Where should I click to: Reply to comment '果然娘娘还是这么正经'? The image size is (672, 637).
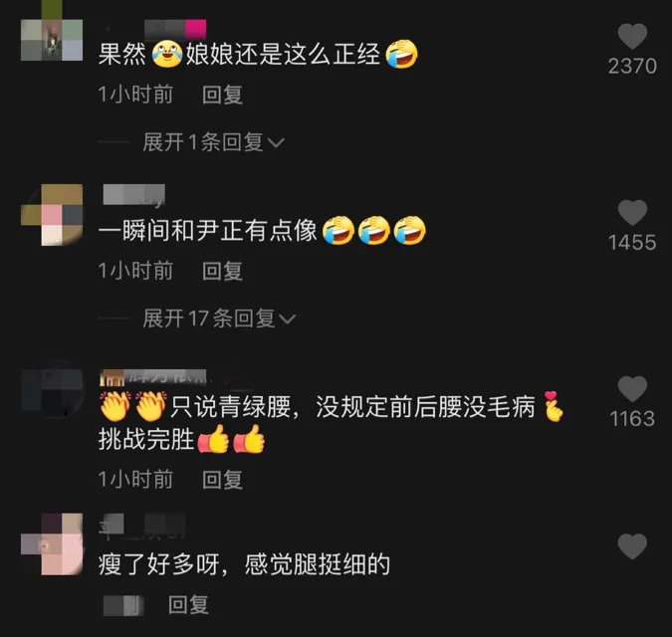[222, 95]
